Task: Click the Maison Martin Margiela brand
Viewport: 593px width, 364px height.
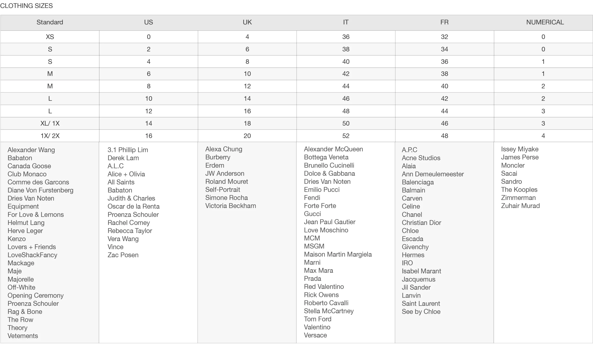Action: click(338, 255)
